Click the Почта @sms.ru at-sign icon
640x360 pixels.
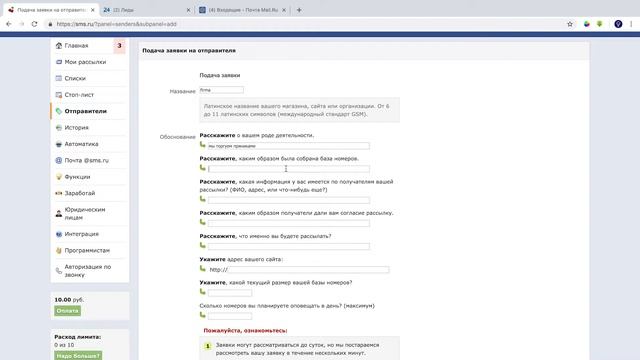coord(59,160)
